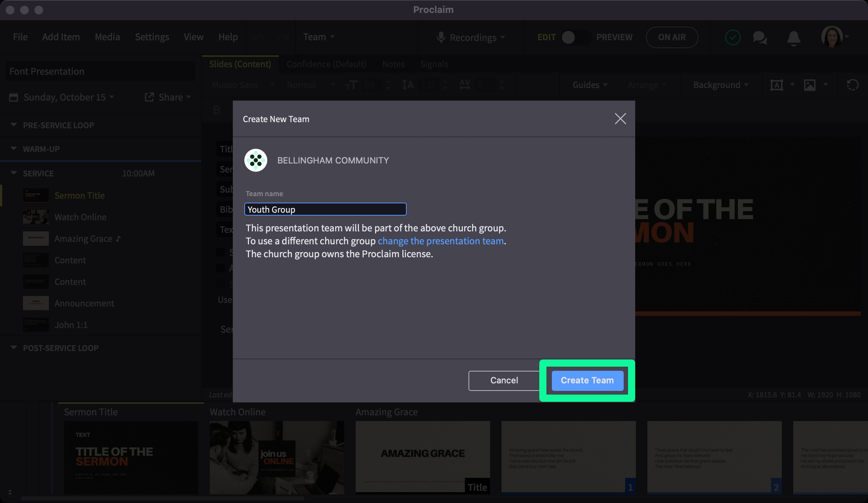Switch to the Slides (Content) tab
Image resolution: width=868 pixels, height=503 pixels.
240,64
